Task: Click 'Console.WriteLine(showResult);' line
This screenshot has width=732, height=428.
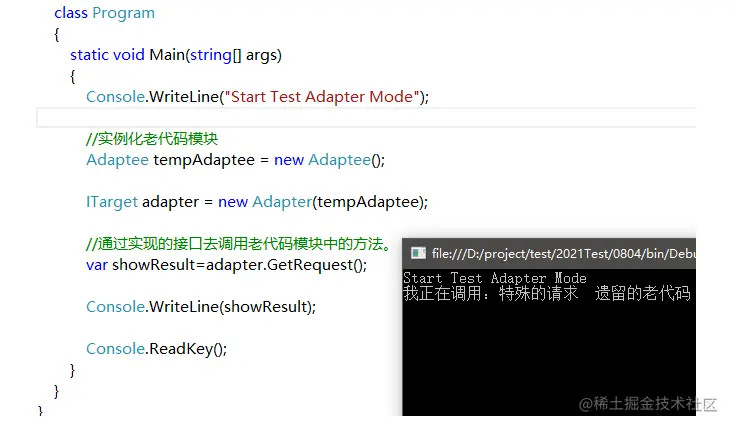Action: click(x=201, y=307)
